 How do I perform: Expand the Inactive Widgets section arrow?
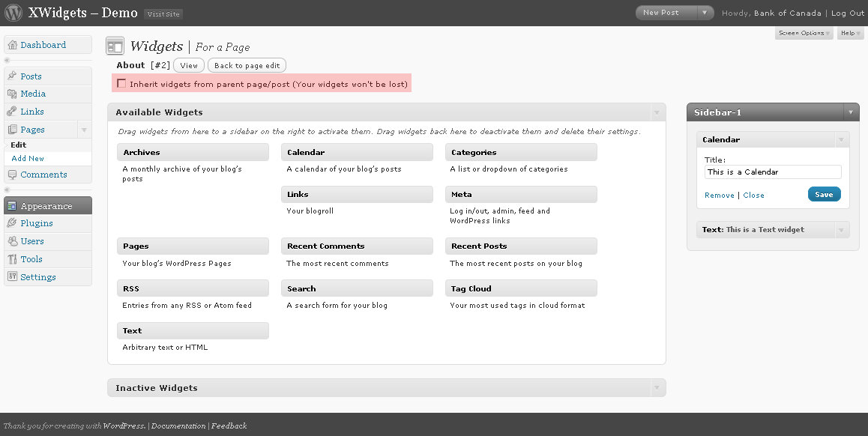[x=657, y=388]
